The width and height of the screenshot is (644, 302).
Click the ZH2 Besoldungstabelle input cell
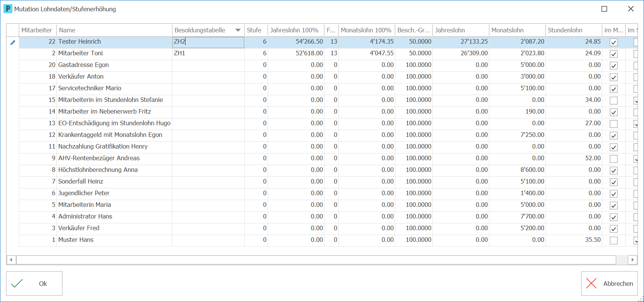tap(208, 42)
